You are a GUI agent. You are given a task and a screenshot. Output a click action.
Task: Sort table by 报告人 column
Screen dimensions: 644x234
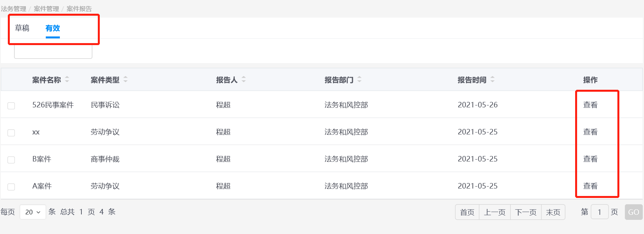[244, 80]
